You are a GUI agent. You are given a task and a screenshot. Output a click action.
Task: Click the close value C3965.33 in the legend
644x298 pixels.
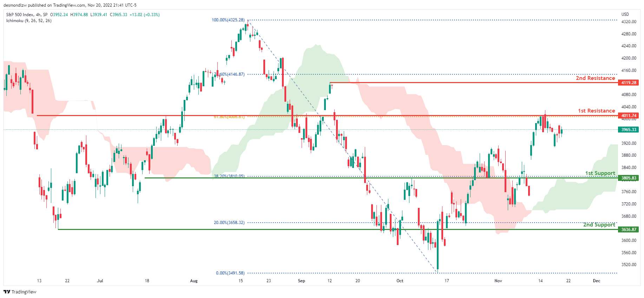118,15
